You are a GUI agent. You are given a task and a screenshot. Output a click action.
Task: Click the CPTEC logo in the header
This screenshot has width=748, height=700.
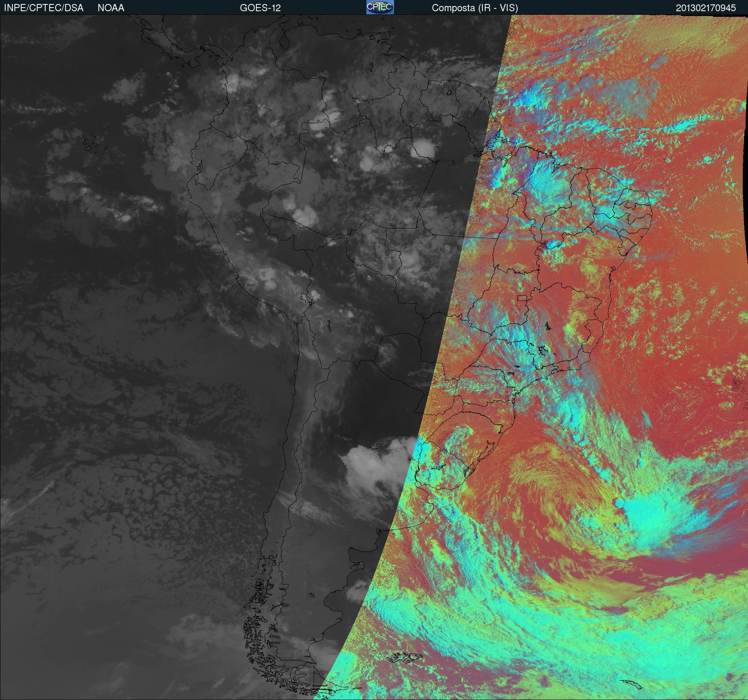(380, 7)
